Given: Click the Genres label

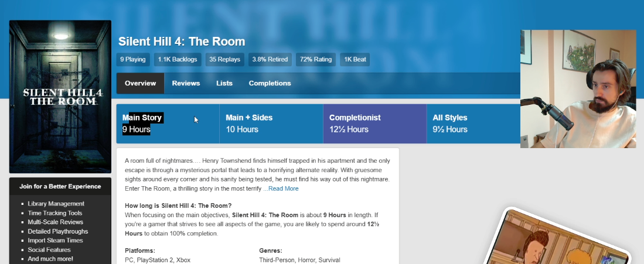Looking at the screenshot, I should [x=271, y=251].
